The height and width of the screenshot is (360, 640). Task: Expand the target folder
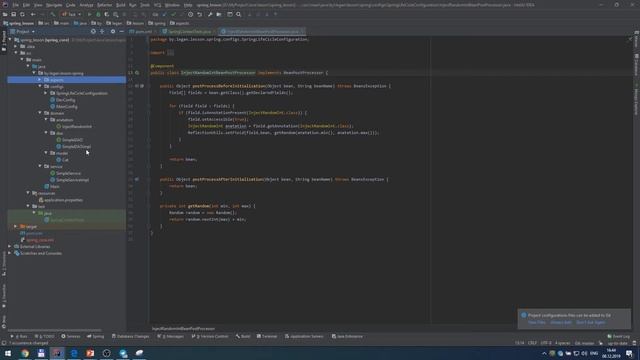click(16, 226)
